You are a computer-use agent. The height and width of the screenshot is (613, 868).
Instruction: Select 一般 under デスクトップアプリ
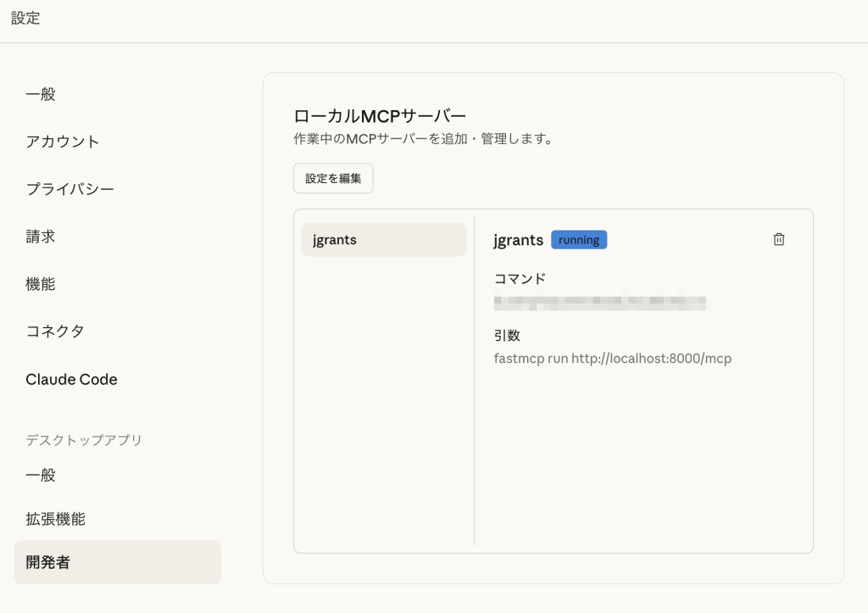(41, 475)
